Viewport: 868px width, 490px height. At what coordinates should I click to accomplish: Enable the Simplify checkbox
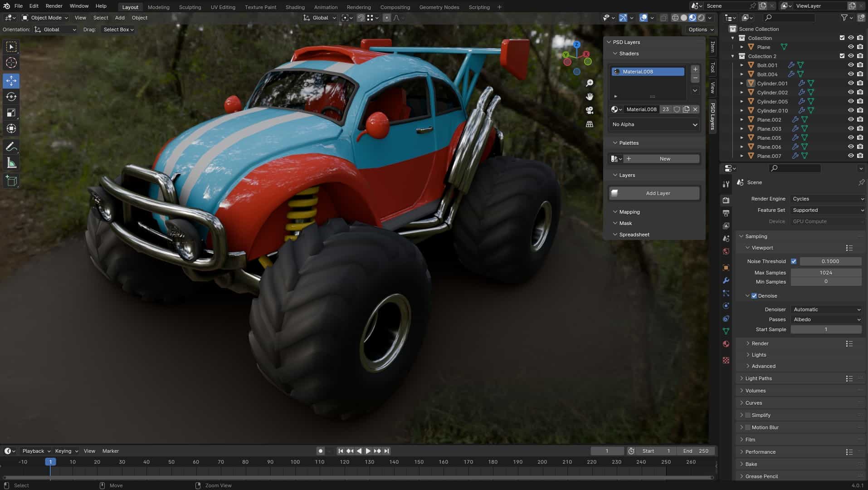pos(748,415)
